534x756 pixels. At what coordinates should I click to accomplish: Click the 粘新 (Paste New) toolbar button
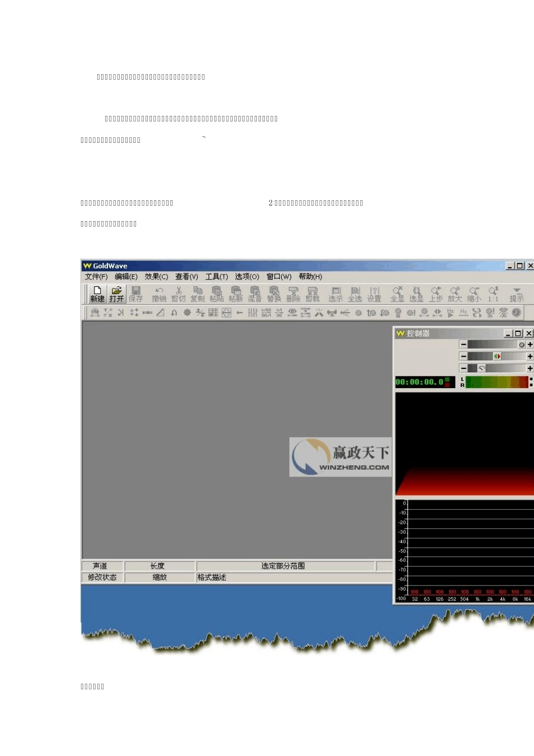click(236, 294)
